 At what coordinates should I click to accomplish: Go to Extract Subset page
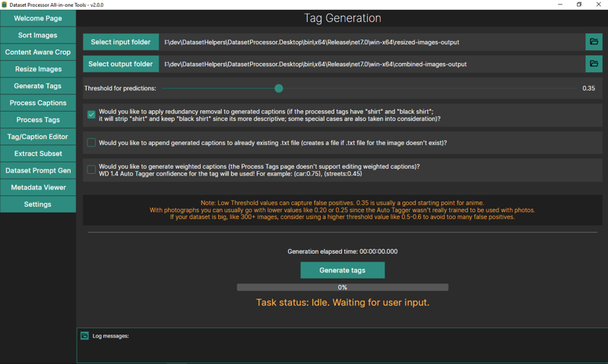click(38, 154)
